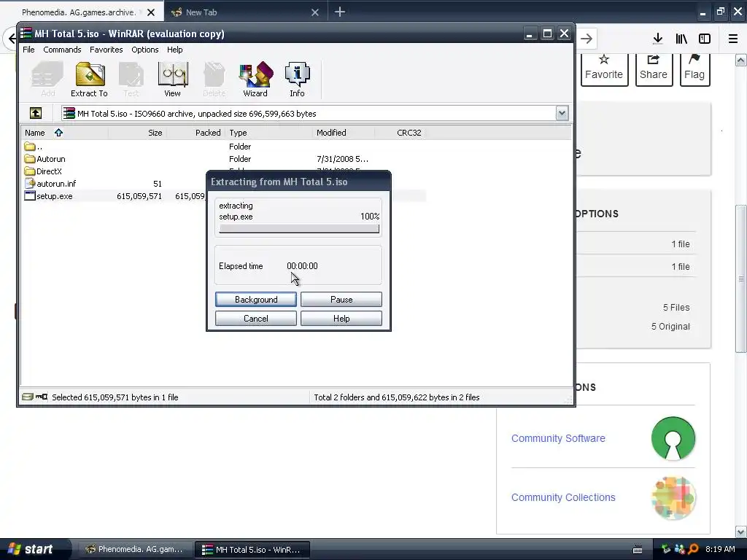Open the Help menu
The width and height of the screenshot is (747, 560).
pos(175,50)
